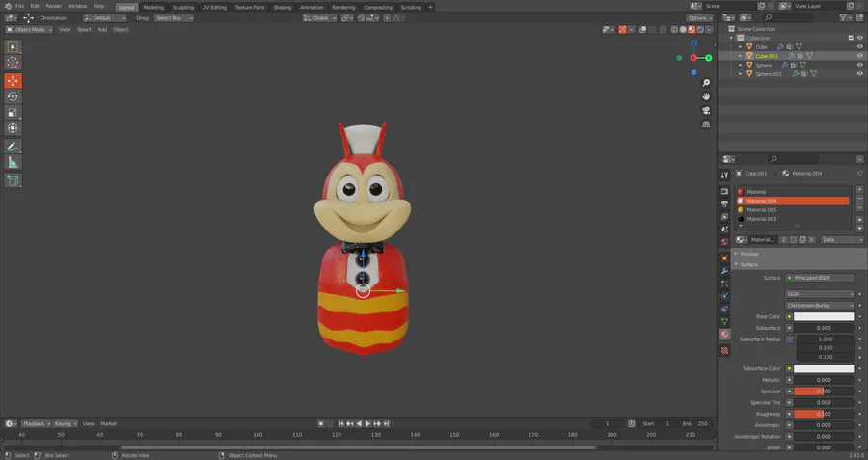
Task: Add a material slot with plus button
Action: pos(859,189)
